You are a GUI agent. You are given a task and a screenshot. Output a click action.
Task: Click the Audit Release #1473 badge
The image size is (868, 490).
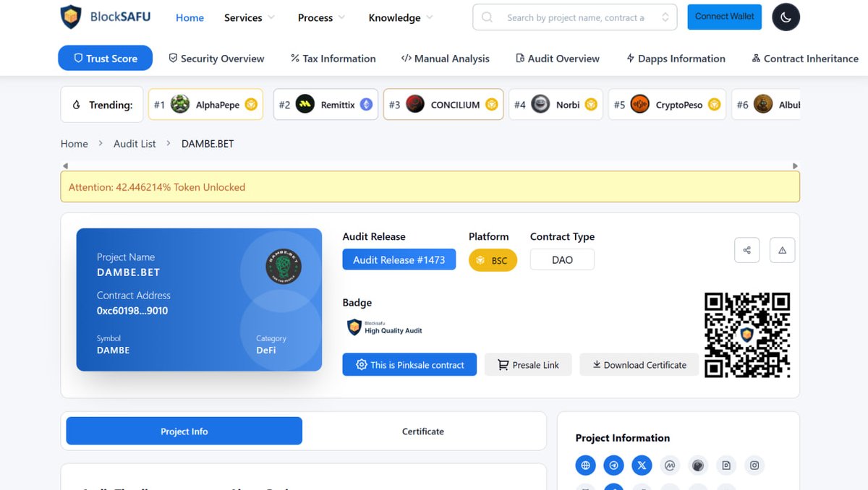(x=399, y=259)
